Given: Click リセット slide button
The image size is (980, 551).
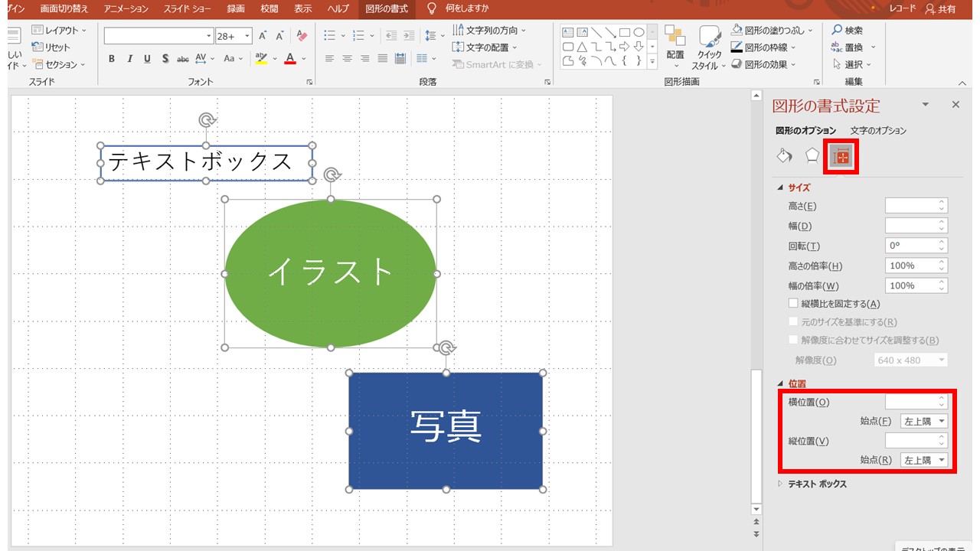Looking at the screenshot, I should (51, 47).
